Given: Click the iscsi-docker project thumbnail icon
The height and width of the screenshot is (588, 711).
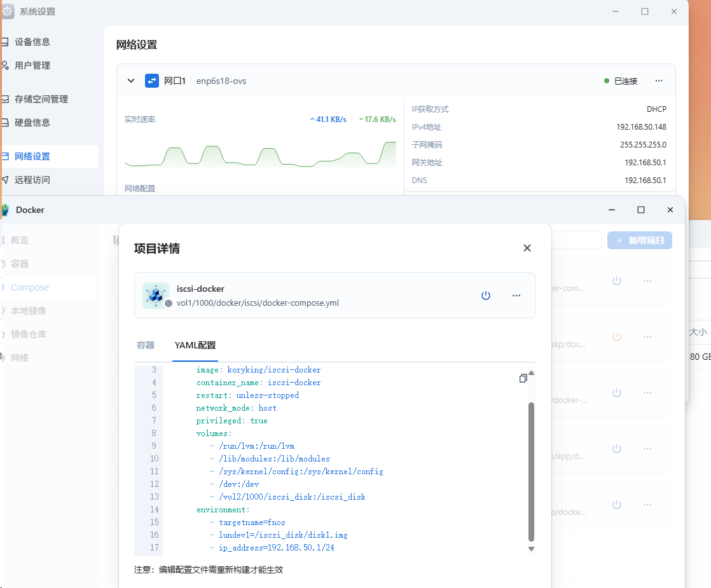Looking at the screenshot, I should coord(156,296).
